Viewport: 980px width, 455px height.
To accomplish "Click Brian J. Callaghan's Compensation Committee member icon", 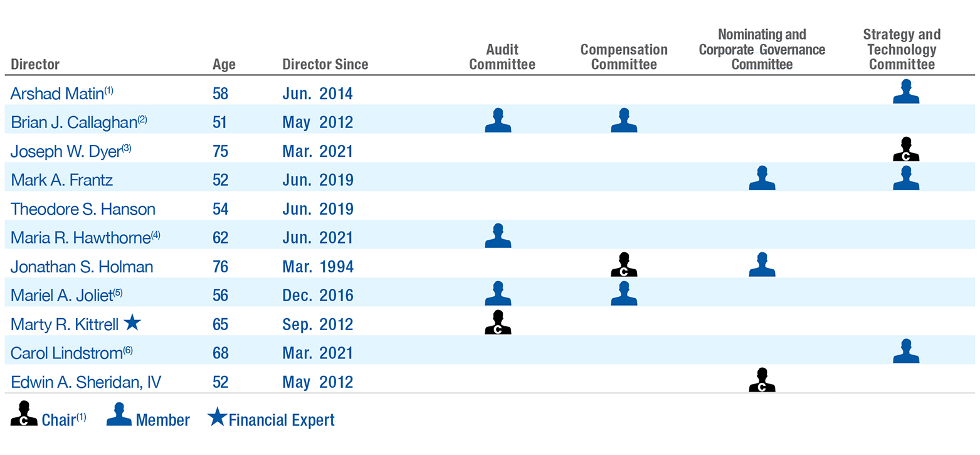I will 624,120.
